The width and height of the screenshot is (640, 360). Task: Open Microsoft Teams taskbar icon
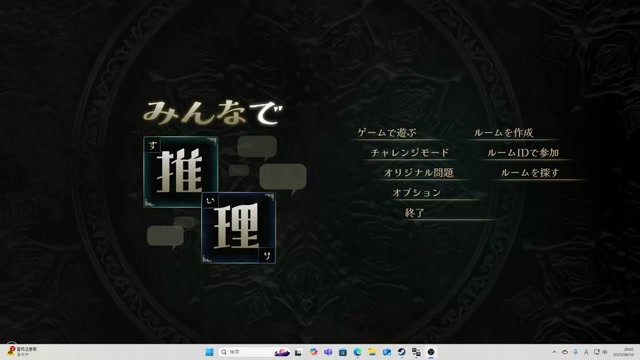click(x=328, y=352)
